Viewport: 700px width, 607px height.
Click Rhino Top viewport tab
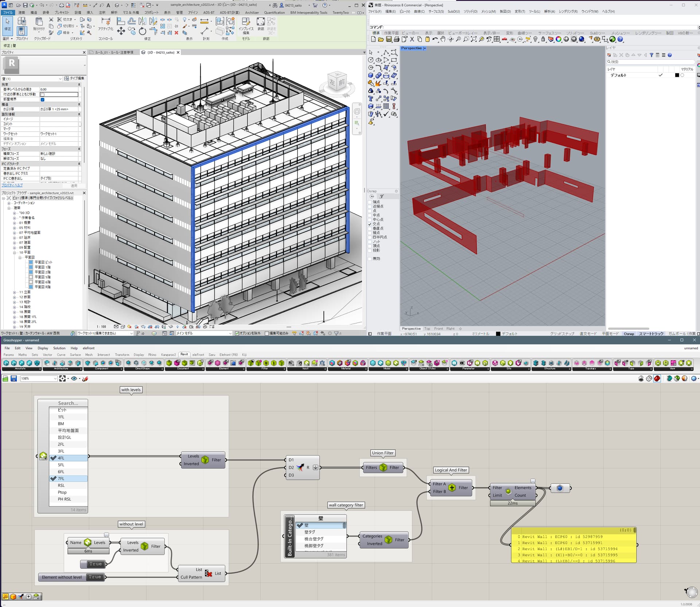pos(427,329)
